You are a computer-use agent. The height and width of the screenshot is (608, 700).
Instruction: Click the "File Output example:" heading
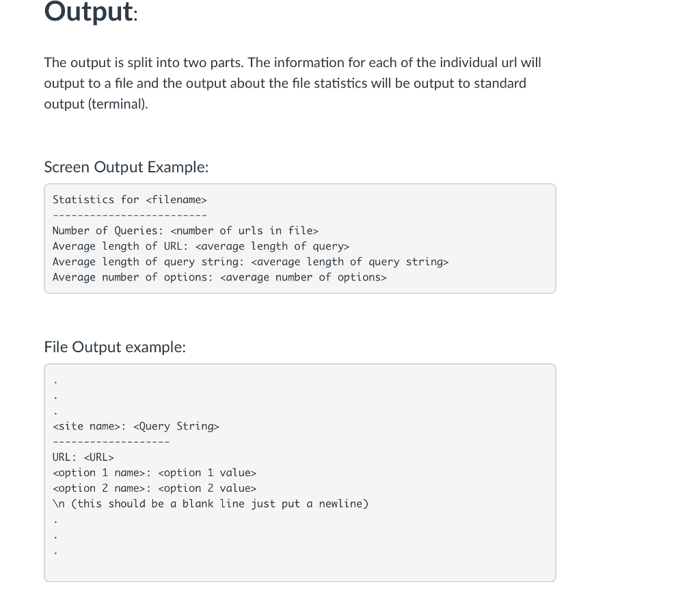115,347
